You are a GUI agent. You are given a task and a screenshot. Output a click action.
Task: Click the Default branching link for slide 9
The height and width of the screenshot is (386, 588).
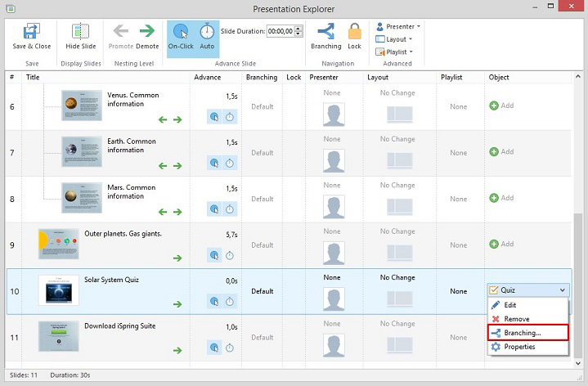point(262,245)
